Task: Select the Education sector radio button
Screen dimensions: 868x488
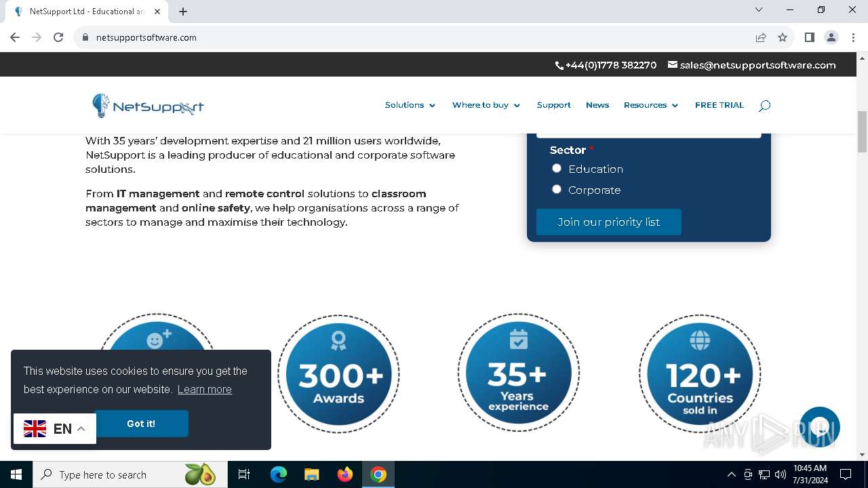Action: (x=557, y=168)
